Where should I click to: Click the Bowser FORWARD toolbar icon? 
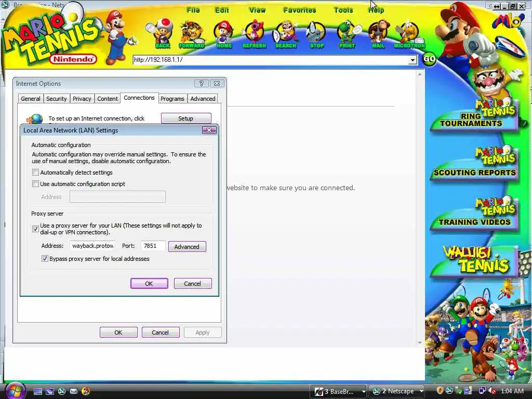pos(191,34)
